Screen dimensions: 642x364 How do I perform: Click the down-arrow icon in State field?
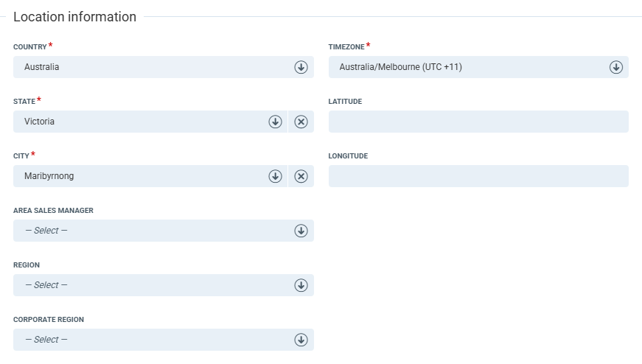click(x=275, y=122)
